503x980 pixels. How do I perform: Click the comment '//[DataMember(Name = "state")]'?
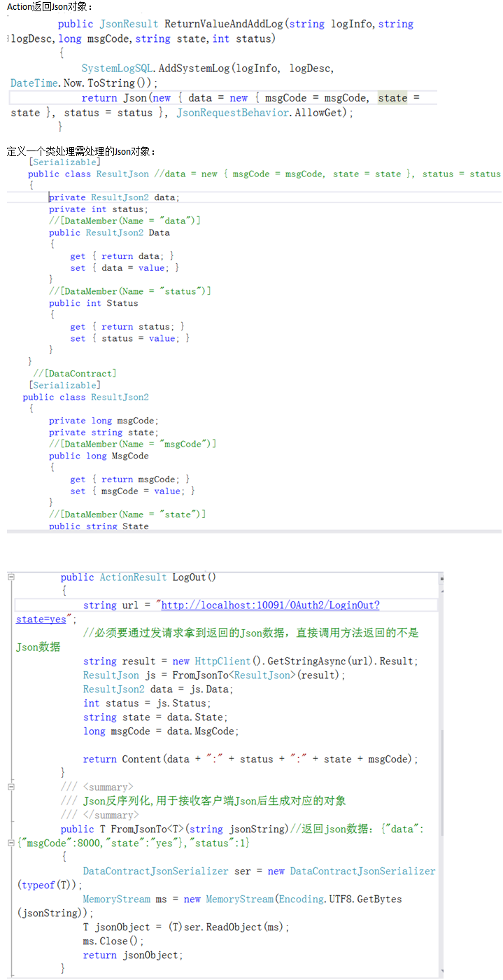[127, 514]
